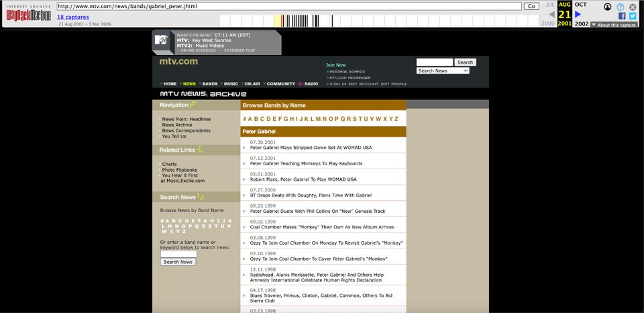644x313 pixels.
Task: Go to next capture blue arrow
Action: click(578, 14)
